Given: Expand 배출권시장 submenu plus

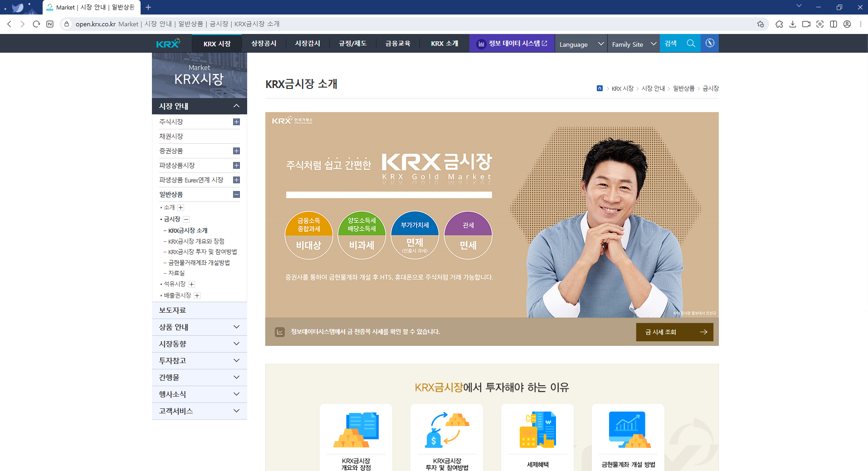Looking at the screenshot, I should click(x=197, y=295).
